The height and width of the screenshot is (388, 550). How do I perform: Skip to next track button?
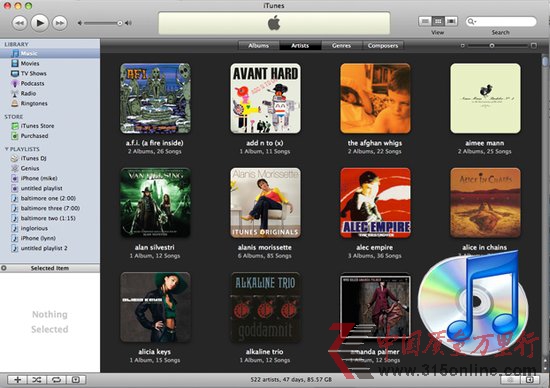click(x=60, y=23)
